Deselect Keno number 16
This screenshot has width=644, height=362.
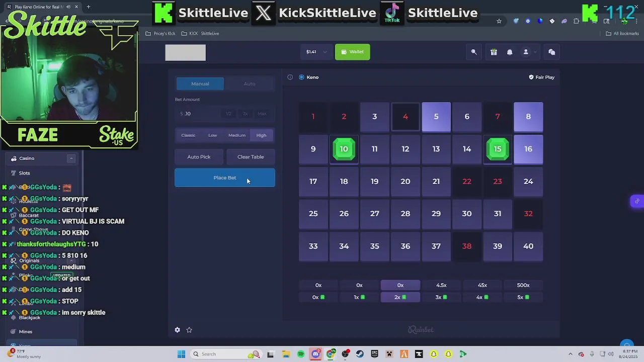(528, 149)
